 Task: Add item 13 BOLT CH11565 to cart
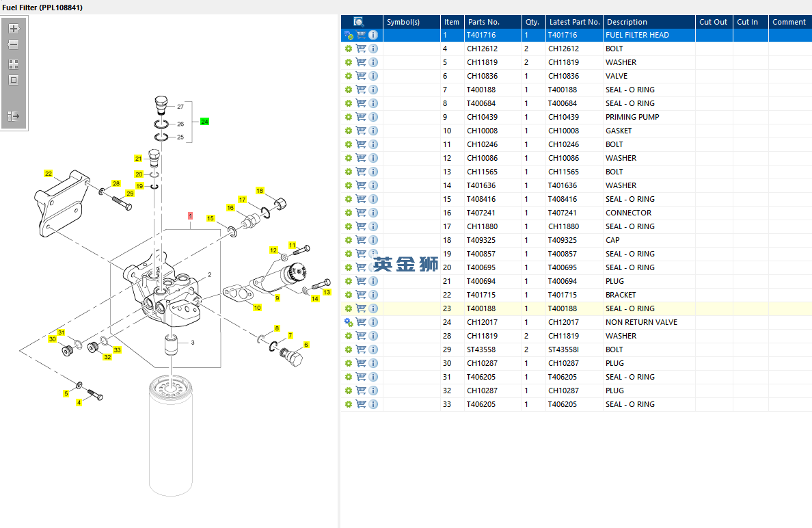[x=361, y=172]
